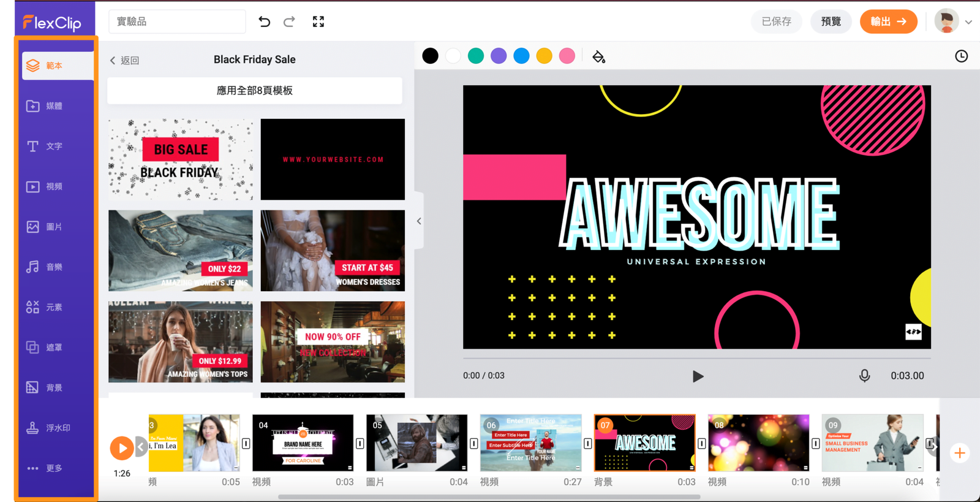Image resolution: width=980 pixels, height=502 pixels.
Task: Open the paint bucket fill tool
Action: click(x=598, y=57)
